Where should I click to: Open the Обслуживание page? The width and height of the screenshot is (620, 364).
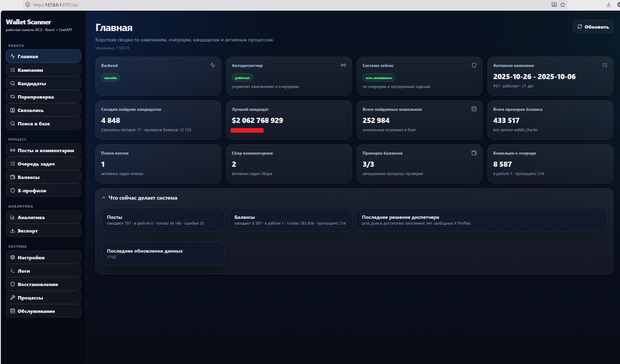coord(43,311)
